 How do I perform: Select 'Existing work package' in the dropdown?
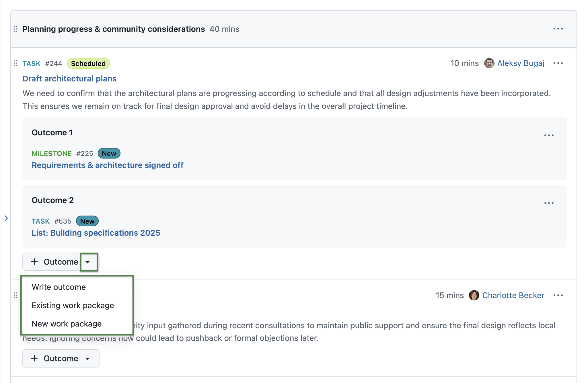coord(73,305)
